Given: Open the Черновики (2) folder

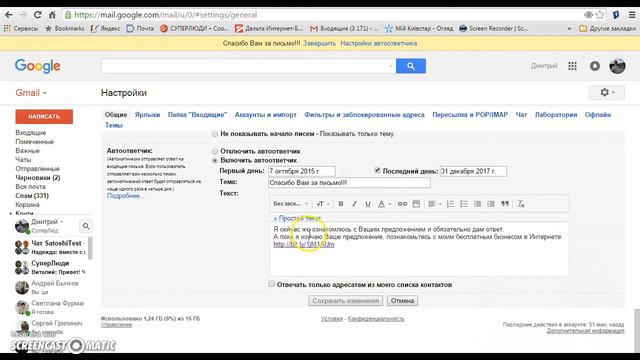Looking at the screenshot, I should click(38, 178).
